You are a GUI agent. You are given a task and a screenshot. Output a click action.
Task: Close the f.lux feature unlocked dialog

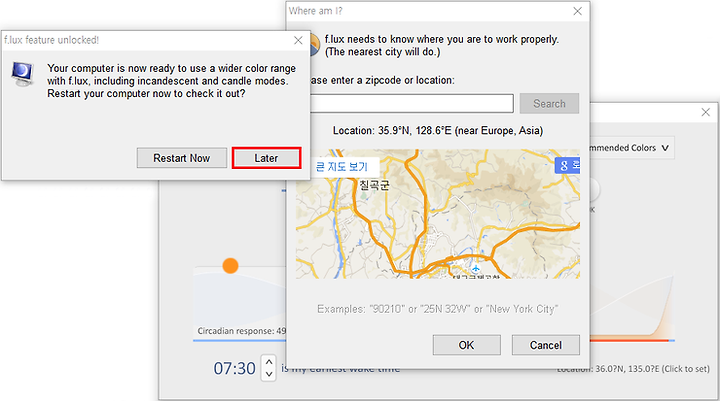click(298, 40)
